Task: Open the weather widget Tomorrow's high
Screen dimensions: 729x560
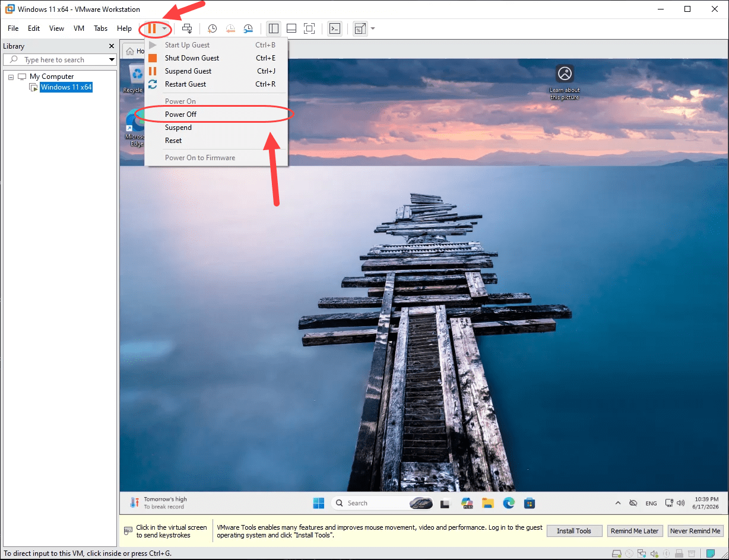Action: click(x=158, y=503)
